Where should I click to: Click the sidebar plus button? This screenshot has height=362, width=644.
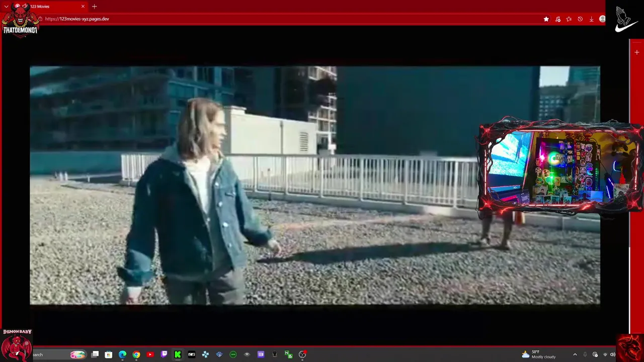637,52
